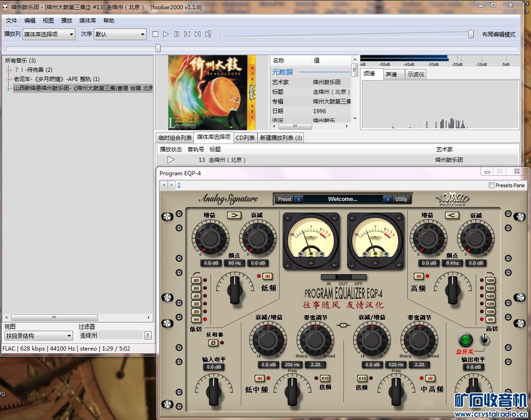Go to previous track button
The image size is (531, 420).
pos(187,34)
